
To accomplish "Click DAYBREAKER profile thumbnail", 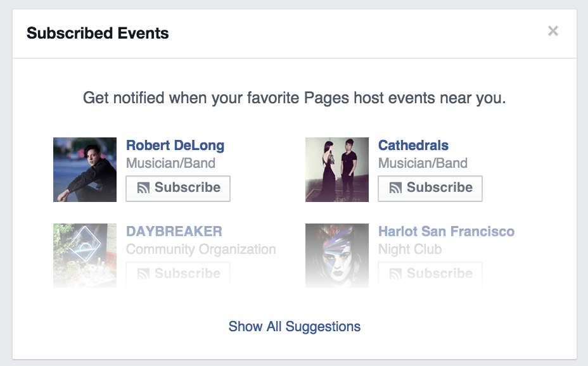I will pyautogui.click(x=85, y=255).
